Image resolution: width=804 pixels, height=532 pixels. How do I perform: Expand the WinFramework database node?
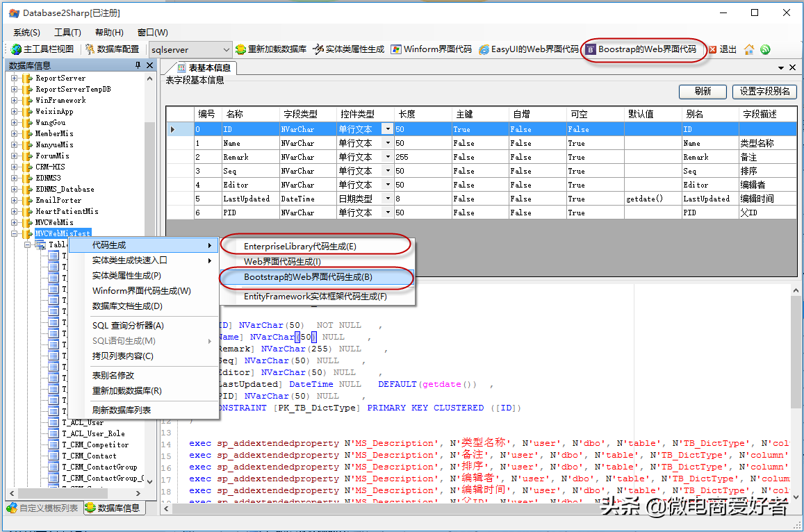pyautogui.click(x=14, y=101)
